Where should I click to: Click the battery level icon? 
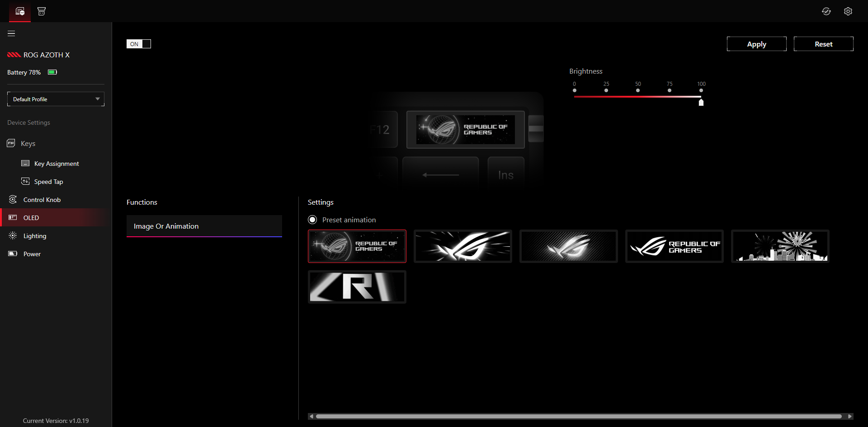52,72
